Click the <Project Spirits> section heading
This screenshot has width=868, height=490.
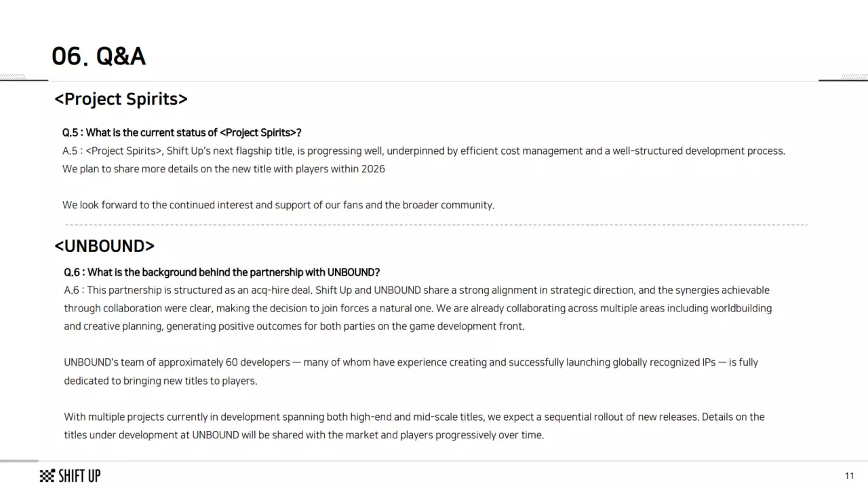(x=121, y=99)
